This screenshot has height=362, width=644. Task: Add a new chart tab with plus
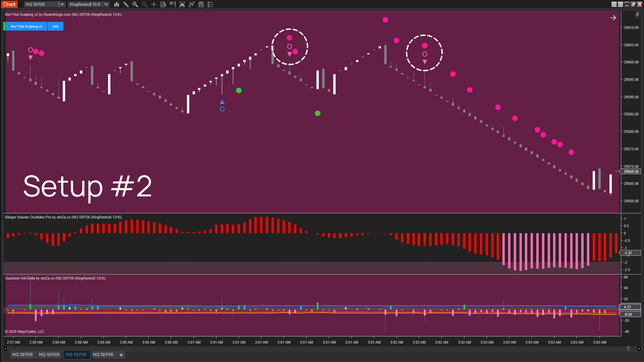(121, 355)
